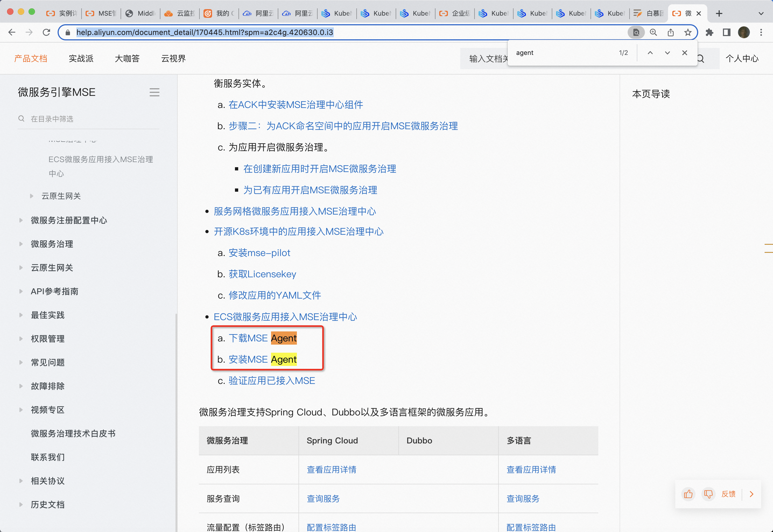Open the 实战派 nav item
This screenshot has height=532, width=773.
81,59
